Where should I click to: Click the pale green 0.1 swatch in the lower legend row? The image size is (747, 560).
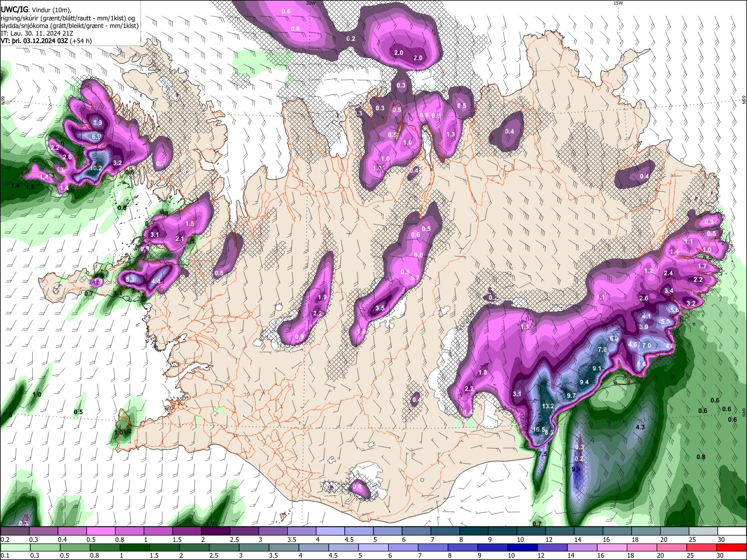(x=15, y=547)
